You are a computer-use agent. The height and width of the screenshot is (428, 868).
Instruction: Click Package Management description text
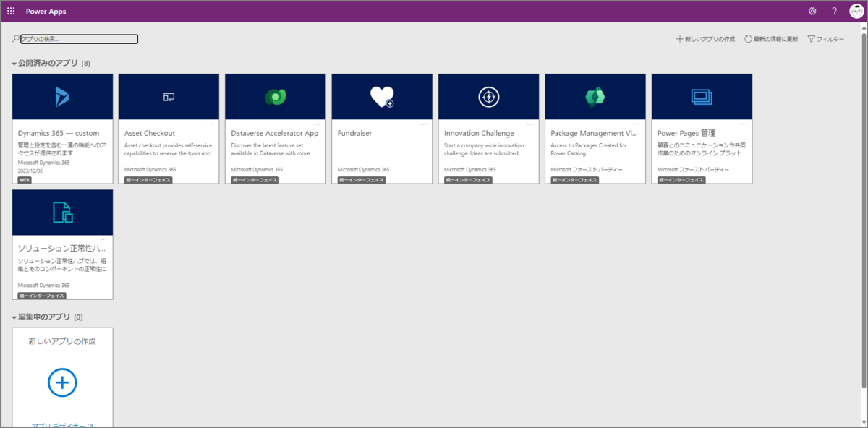point(588,150)
